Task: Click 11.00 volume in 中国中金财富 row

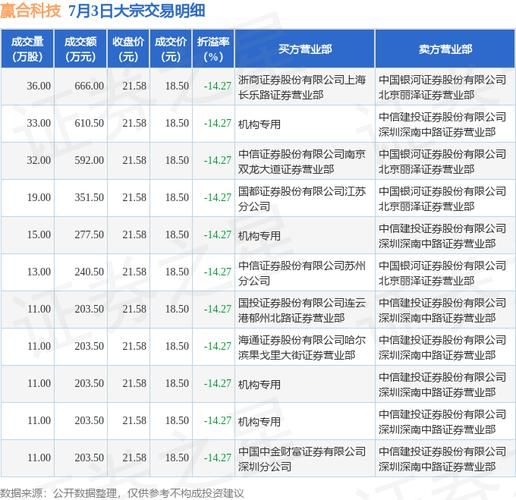Action: pos(39,458)
